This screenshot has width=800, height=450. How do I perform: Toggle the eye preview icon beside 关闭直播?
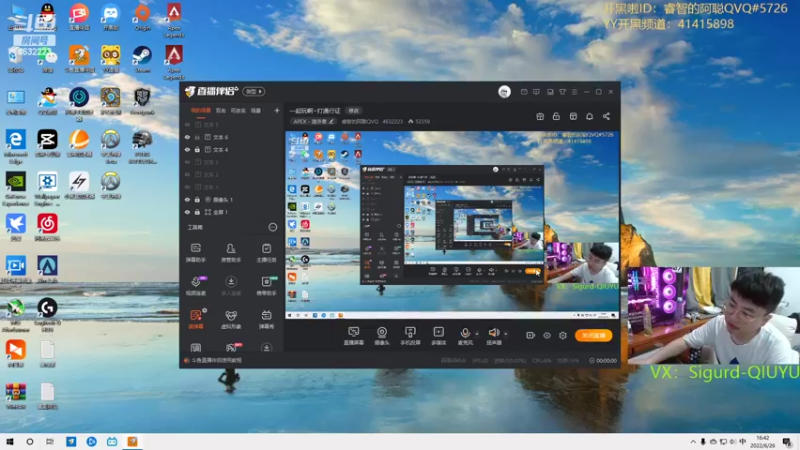click(x=546, y=335)
